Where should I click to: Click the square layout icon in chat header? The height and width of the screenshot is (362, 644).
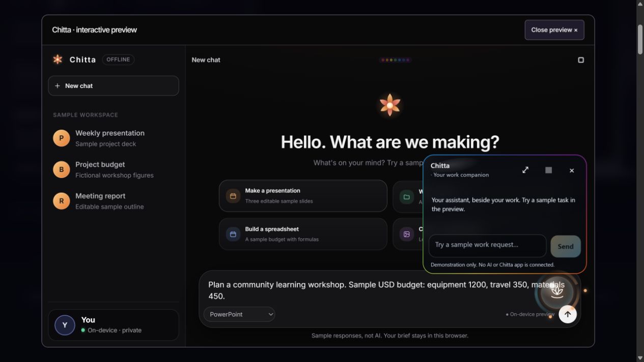pos(581,60)
